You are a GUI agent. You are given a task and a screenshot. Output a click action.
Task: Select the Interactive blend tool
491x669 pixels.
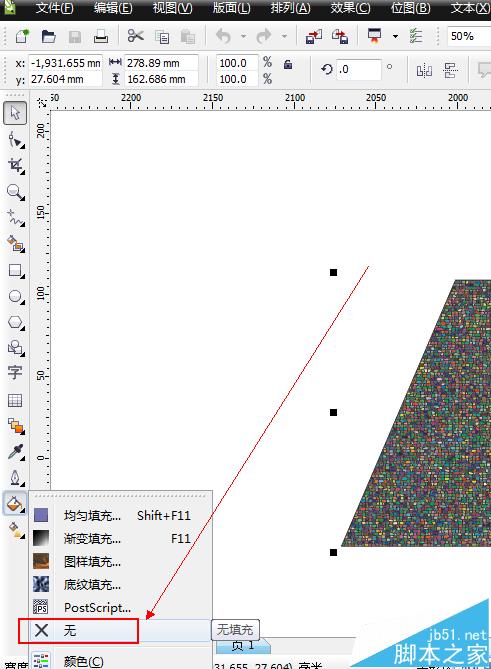point(16,426)
